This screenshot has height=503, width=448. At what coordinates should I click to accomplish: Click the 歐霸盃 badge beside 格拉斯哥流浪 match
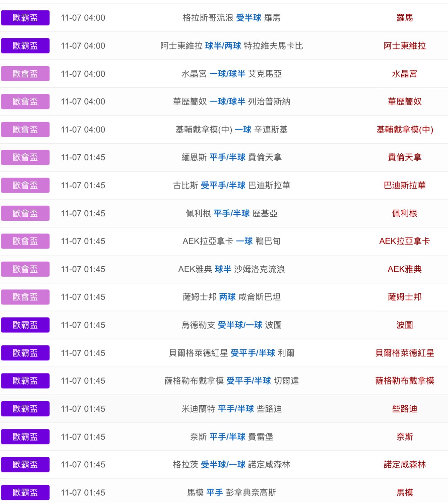[x=25, y=18]
